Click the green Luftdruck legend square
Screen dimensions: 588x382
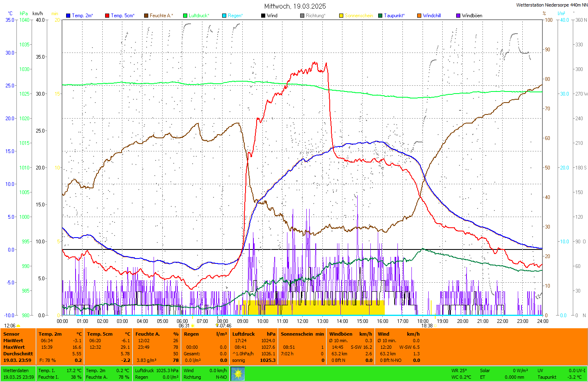(x=185, y=16)
